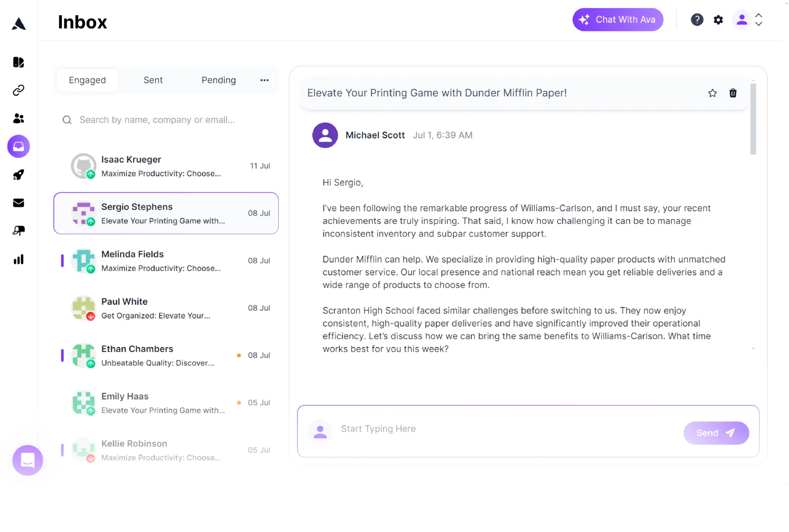
Task: Click the Michael Scott sender name
Action: point(375,135)
